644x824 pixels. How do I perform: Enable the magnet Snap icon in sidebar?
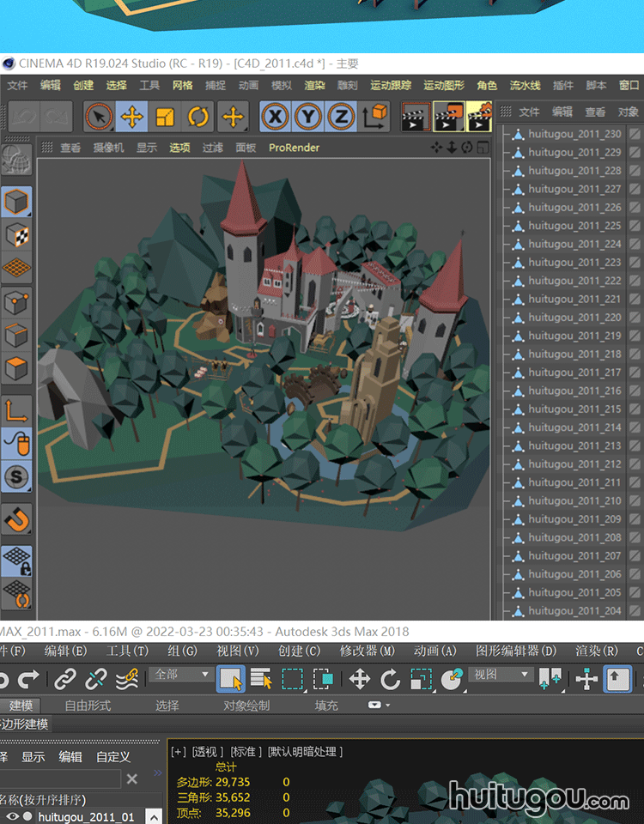[17, 518]
